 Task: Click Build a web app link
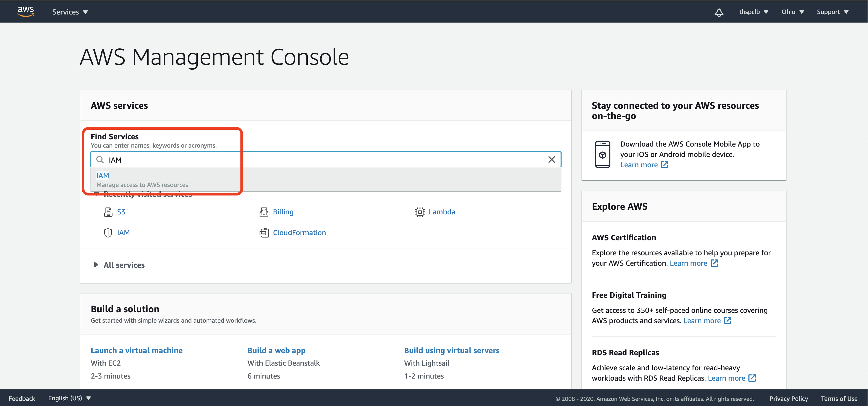pos(276,351)
